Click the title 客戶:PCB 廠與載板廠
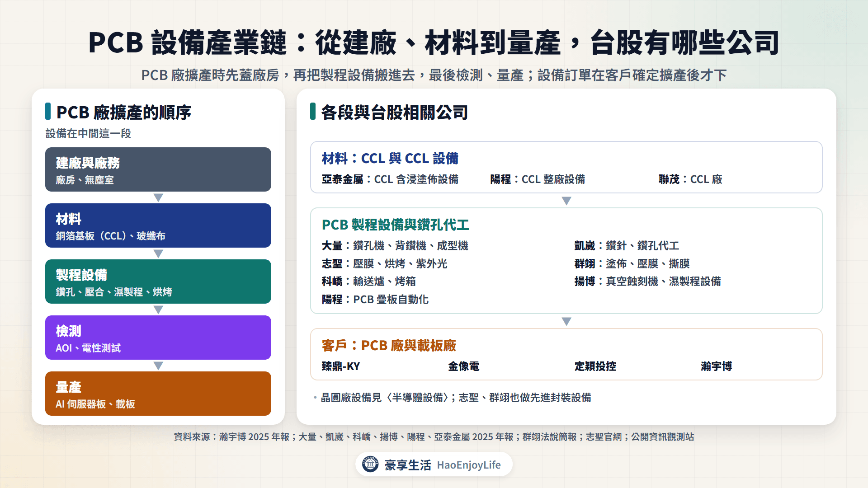 click(x=389, y=346)
